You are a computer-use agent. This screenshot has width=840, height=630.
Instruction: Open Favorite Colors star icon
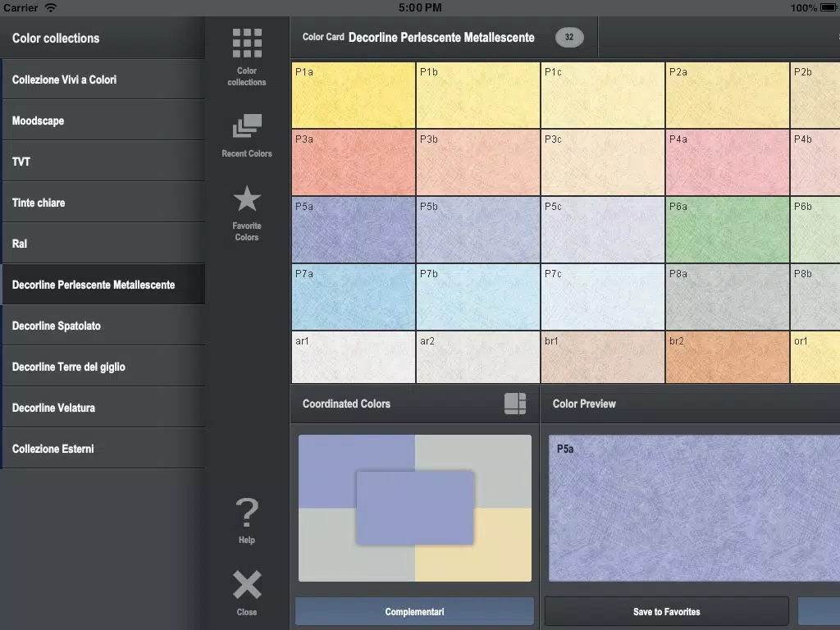click(x=247, y=199)
